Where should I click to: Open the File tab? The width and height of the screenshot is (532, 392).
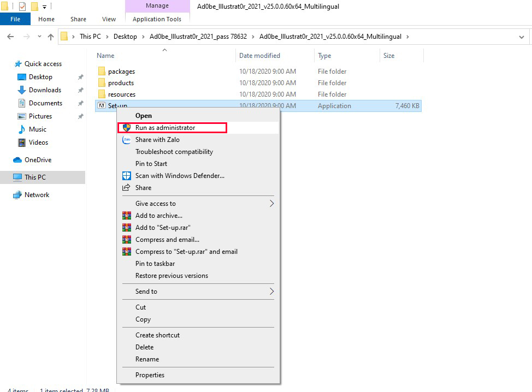click(15, 19)
